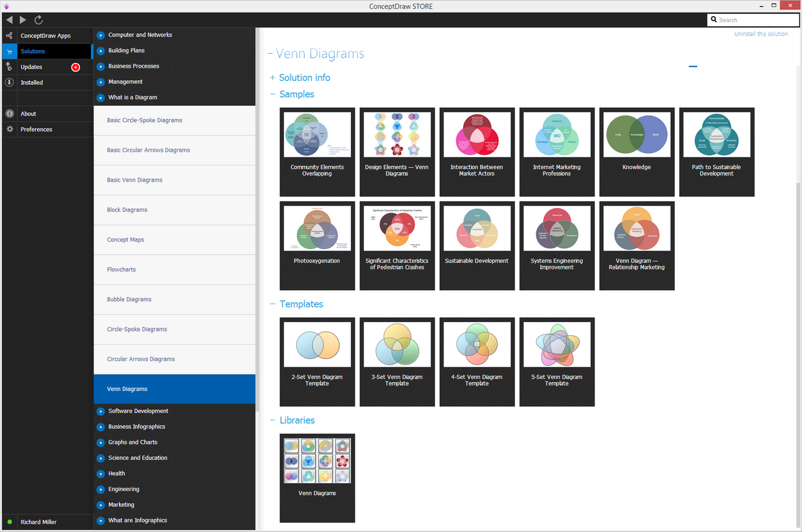Image resolution: width=802 pixels, height=532 pixels.
Task: Select Flowcharts in the solutions list
Action: (x=174, y=270)
